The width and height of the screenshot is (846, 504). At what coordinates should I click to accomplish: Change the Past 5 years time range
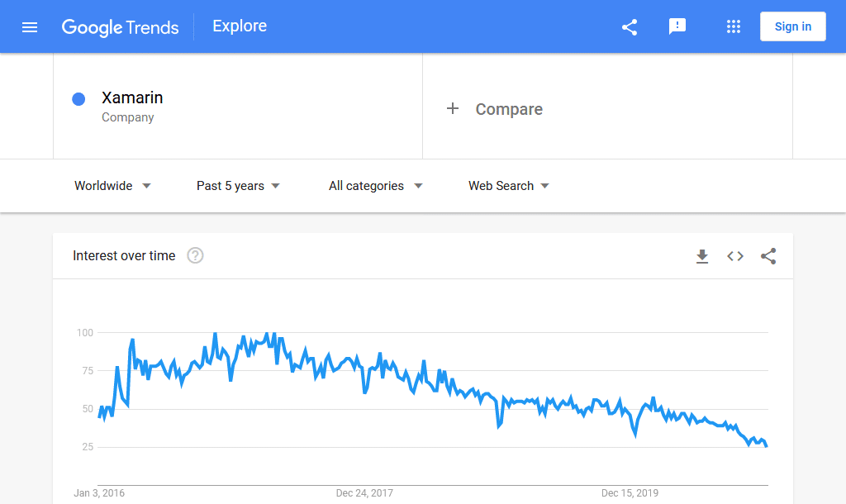(x=238, y=186)
